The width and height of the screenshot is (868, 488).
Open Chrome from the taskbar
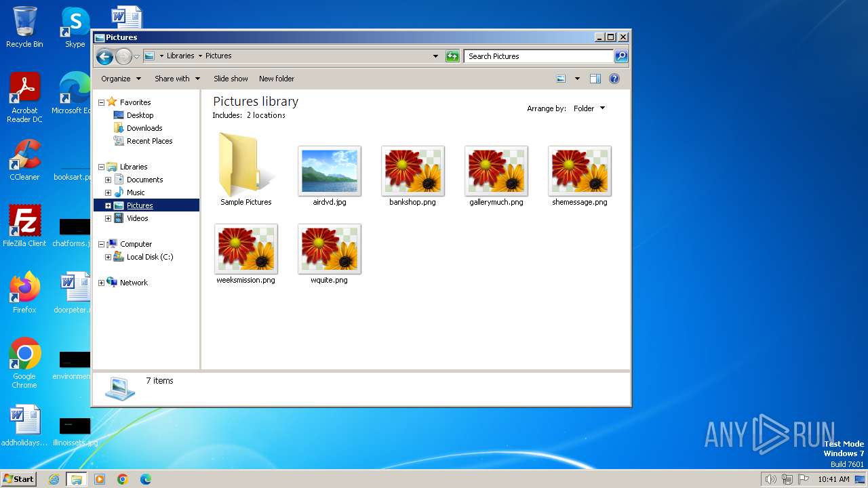[x=123, y=479]
